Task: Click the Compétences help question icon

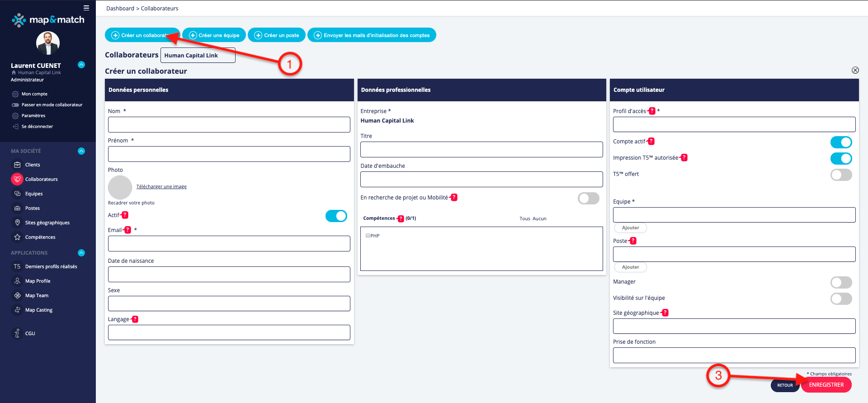Action: [x=401, y=219]
